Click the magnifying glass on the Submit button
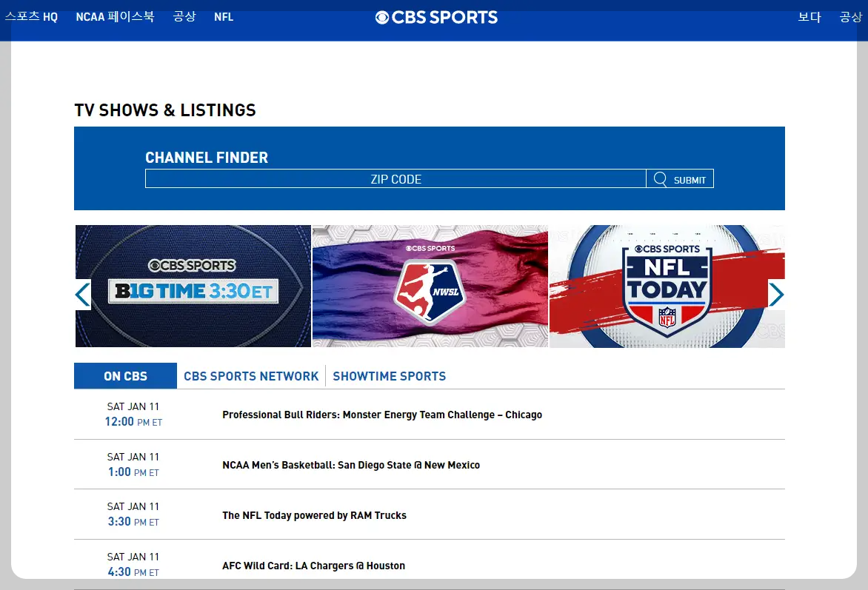 click(659, 178)
